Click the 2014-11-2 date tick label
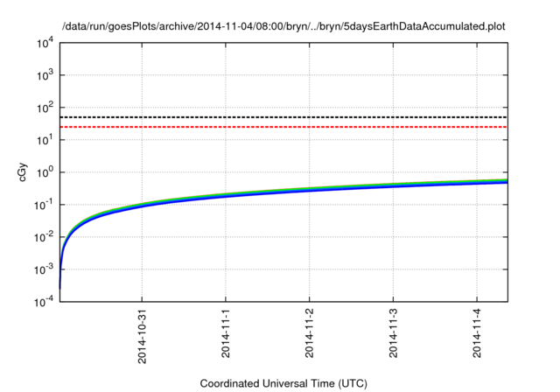Viewport: 560px width, 392px height. [309, 333]
